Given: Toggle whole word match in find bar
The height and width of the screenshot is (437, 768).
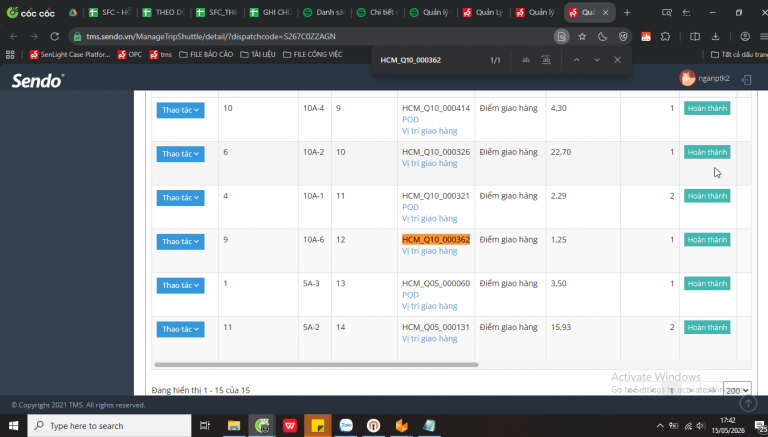Looking at the screenshot, I should 546,60.
